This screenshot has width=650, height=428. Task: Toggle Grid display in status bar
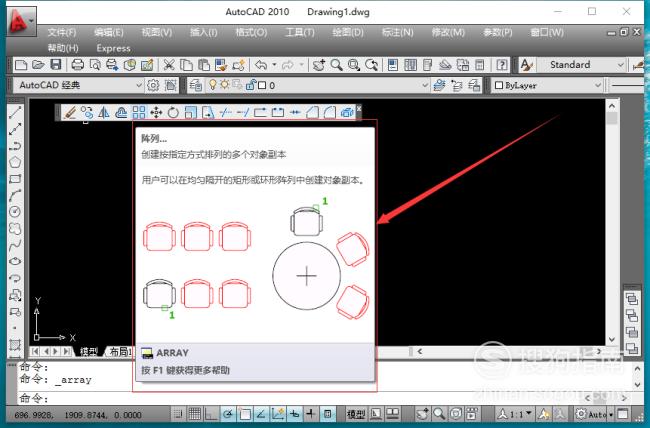[195, 413]
